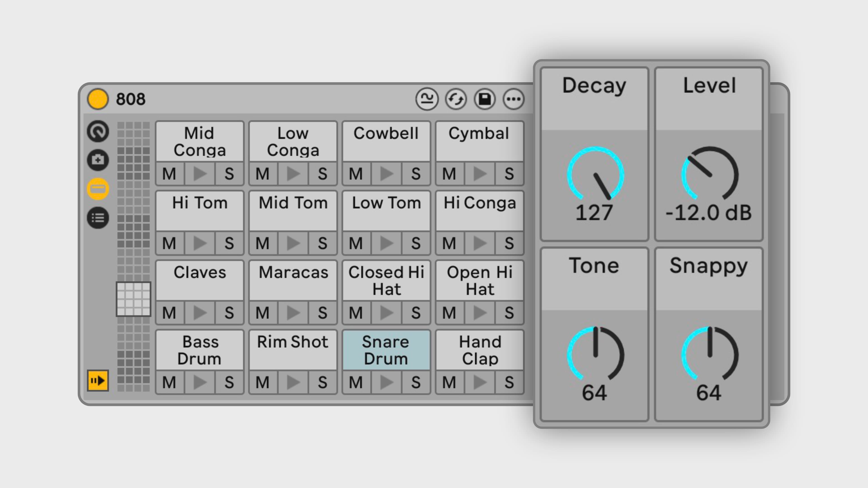The height and width of the screenshot is (488, 868).
Task: Select the Mid Tom pad
Action: coord(293,211)
